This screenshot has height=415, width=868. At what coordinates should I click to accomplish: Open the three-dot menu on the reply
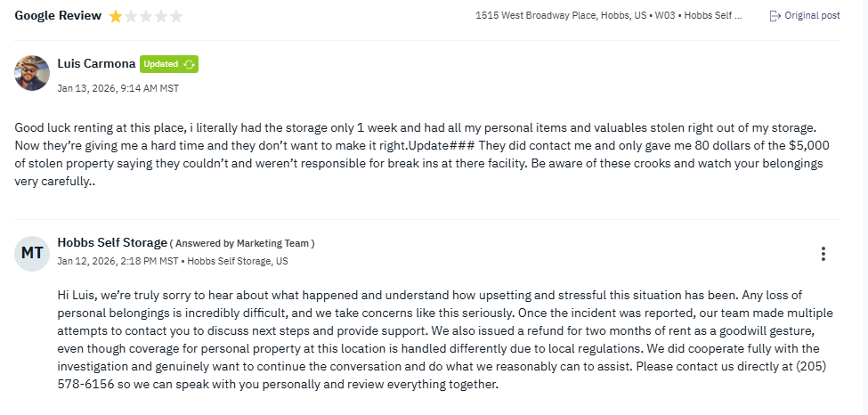pyautogui.click(x=823, y=254)
